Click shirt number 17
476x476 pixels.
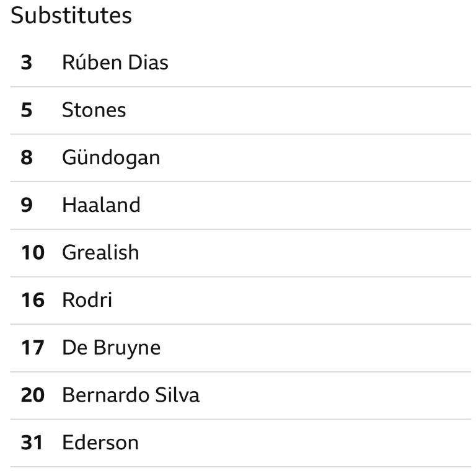click(x=33, y=348)
